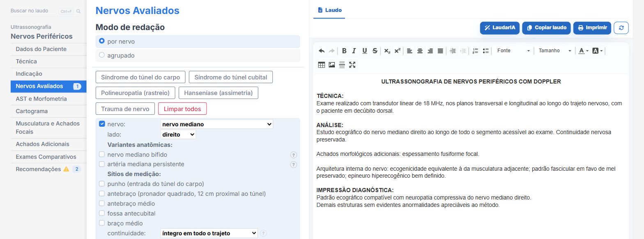Toggle italic formatting
Screen dimensions: 644x239
pos(354,51)
